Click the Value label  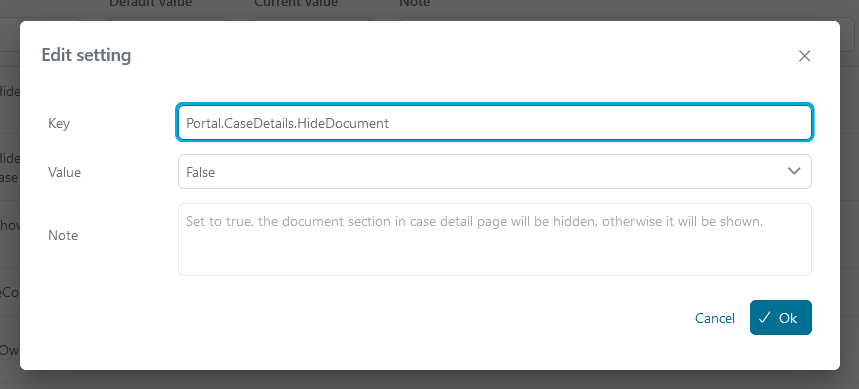(64, 173)
